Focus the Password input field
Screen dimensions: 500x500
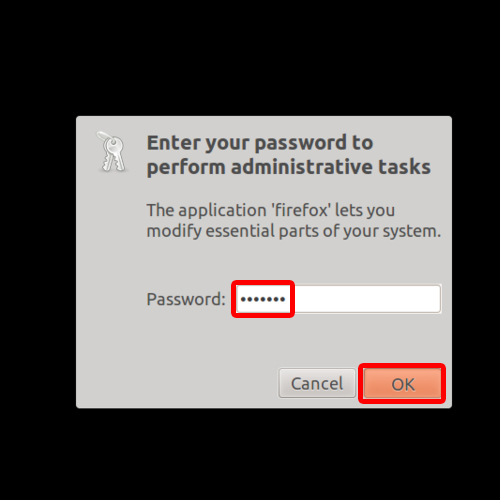click(338, 299)
